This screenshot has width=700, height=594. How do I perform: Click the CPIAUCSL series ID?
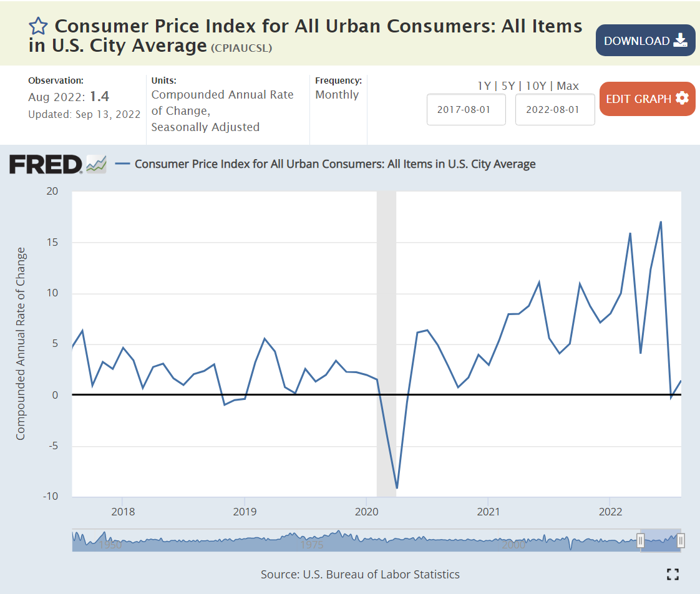click(241, 48)
